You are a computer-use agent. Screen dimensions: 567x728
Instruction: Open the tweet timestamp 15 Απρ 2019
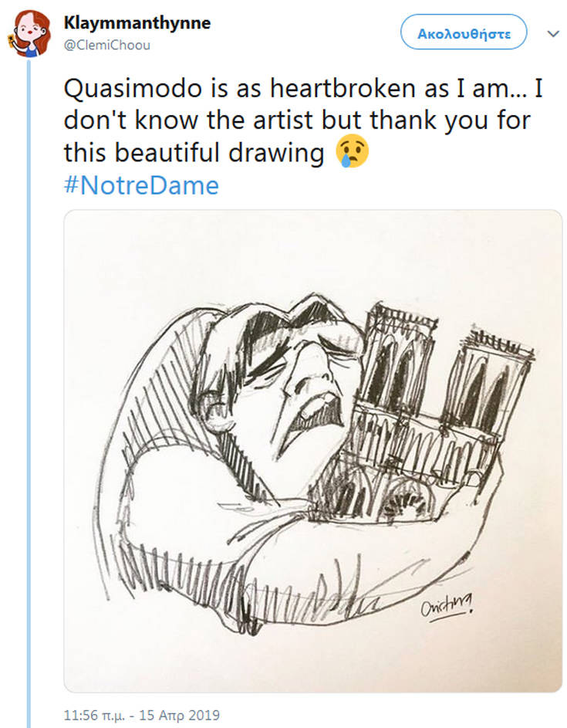pyautogui.click(x=141, y=716)
